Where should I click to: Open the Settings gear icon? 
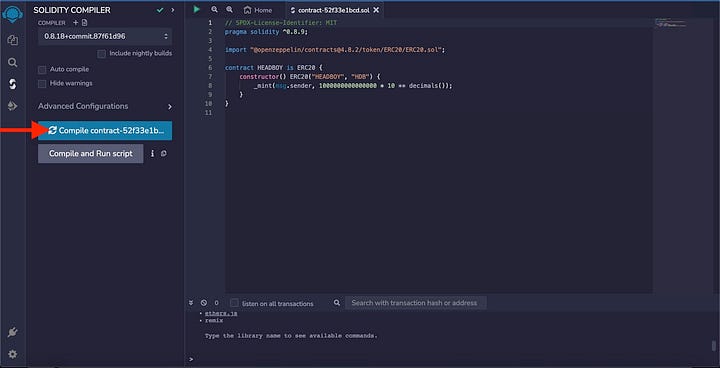click(x=13, y=354)
